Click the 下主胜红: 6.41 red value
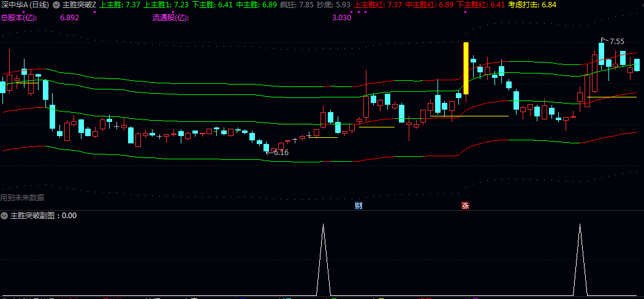The height and width of the screenshot is (299, 644). pyautogui.click(x=480, y=6)
